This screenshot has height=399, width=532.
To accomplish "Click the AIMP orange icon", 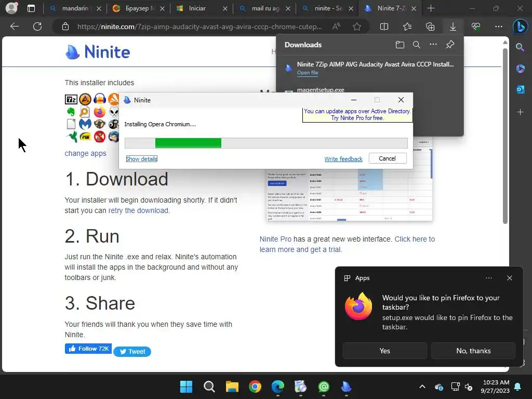I will 85,99.
